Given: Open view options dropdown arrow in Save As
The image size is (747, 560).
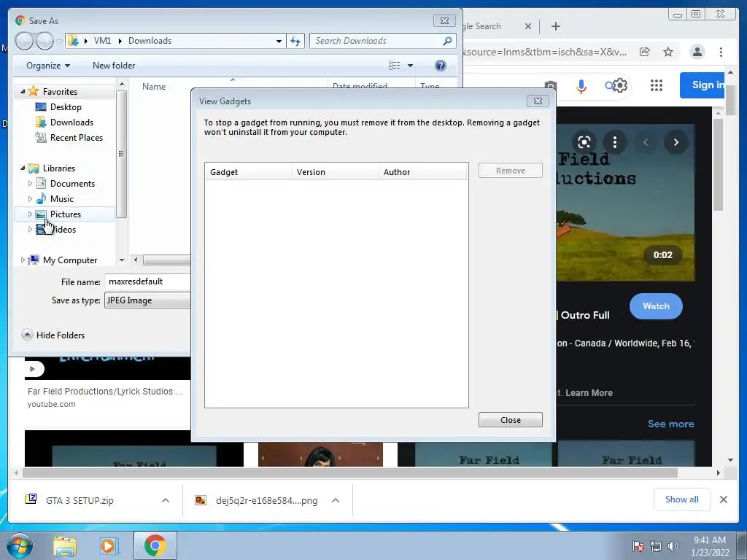Looking at the screenshot, I should click(x=410, y=66).
